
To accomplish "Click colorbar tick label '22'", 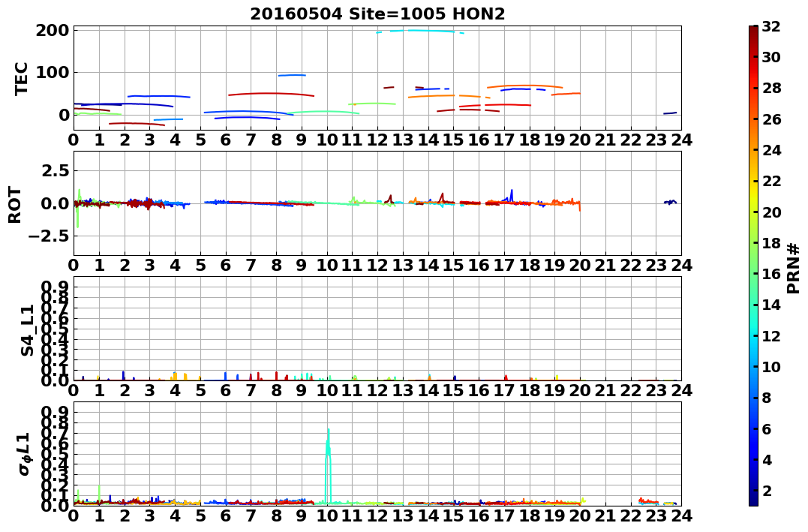I will click(772, 181).
